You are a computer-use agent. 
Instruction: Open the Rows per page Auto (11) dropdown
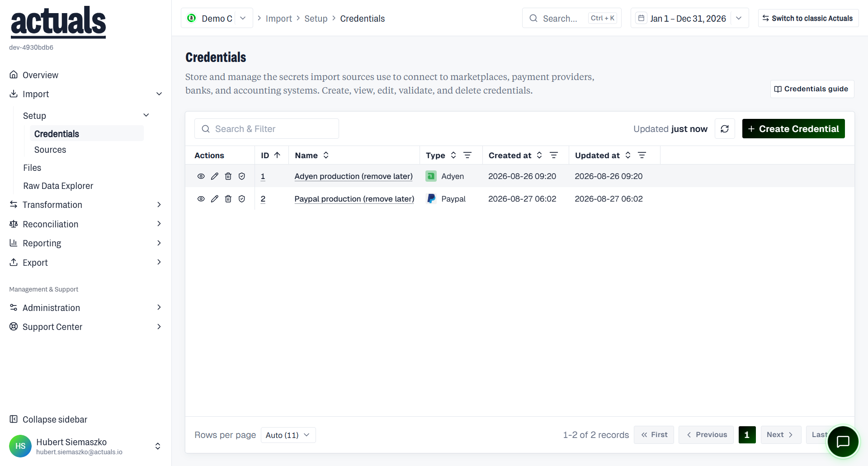tap(288, 435)
